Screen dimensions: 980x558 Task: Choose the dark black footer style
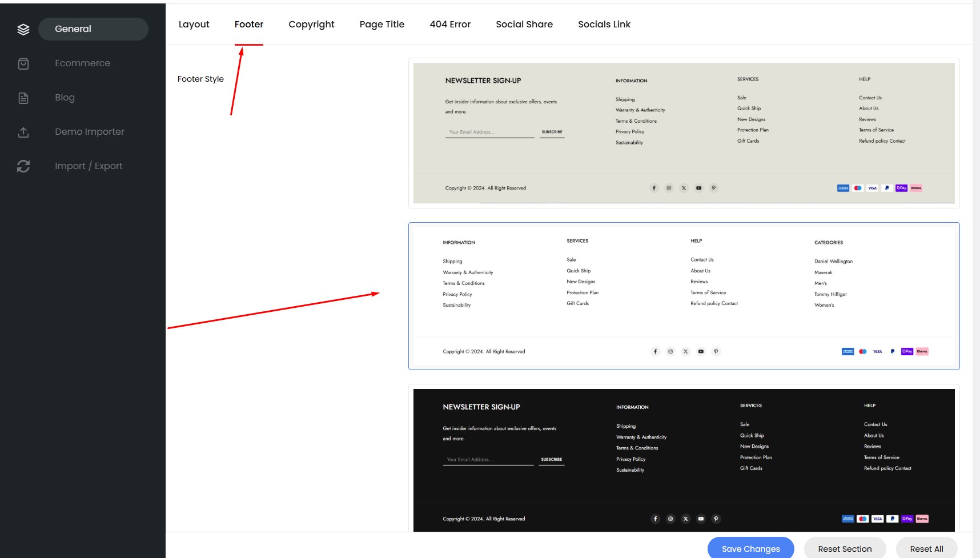coord(684,460)
